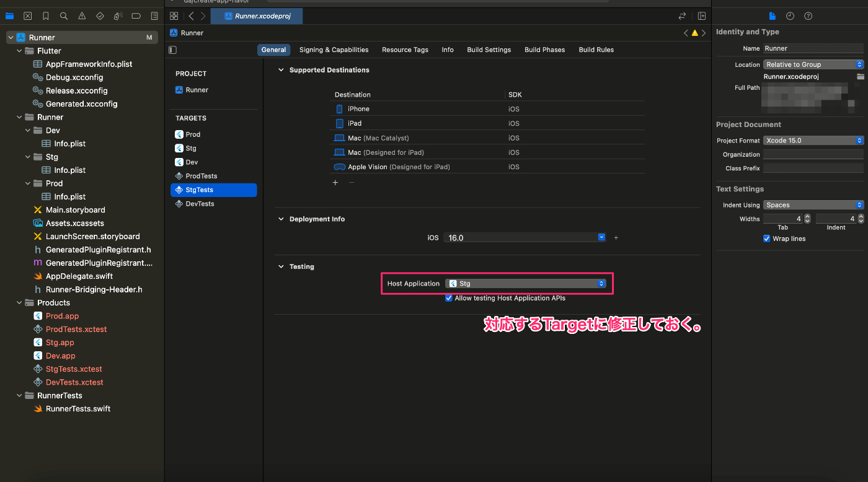
Task: Add deployment target with plus beside iOS
Action: coord(616,237)
